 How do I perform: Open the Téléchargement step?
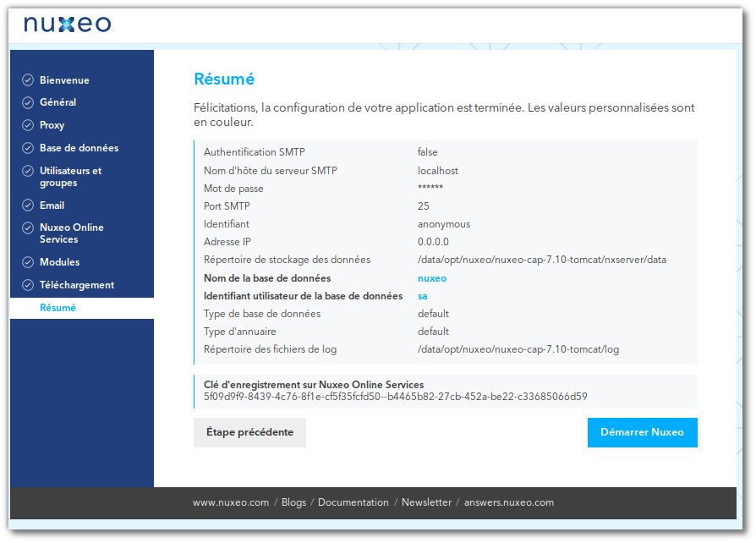click(x=77, y=285)
